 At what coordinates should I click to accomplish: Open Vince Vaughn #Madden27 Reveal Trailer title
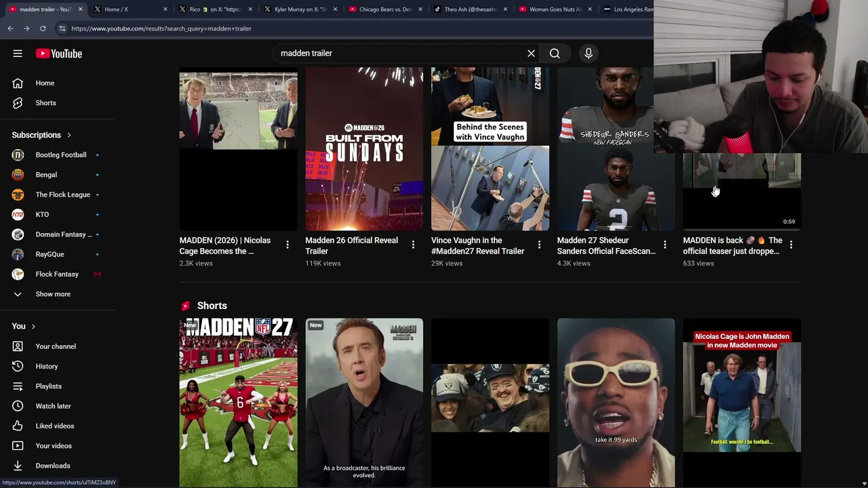click(477, 245)
